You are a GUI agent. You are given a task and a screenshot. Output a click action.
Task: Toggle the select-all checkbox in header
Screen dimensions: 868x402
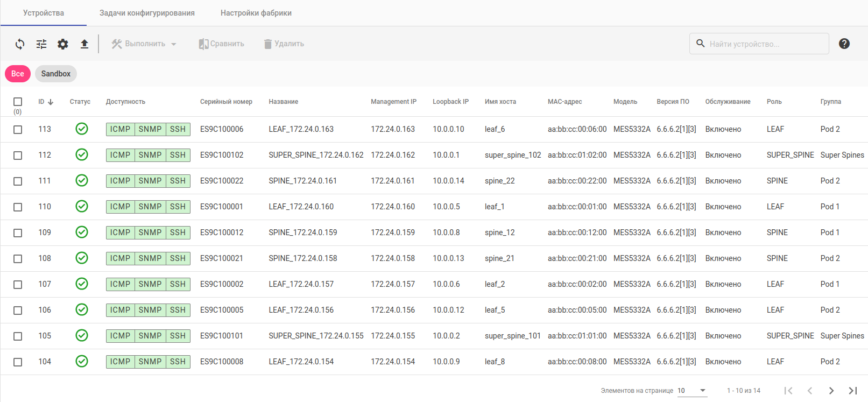point(18,102)
